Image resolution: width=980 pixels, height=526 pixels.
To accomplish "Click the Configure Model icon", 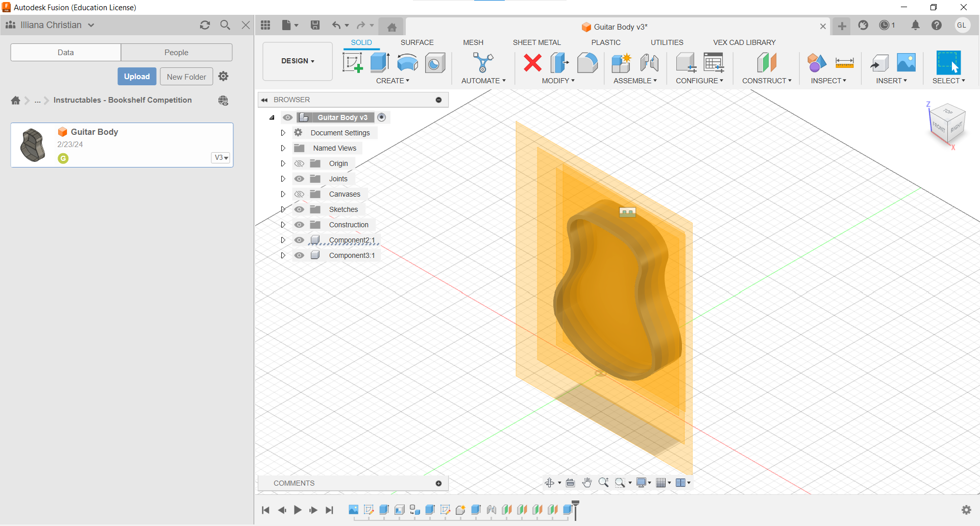I will (x=686, y=63).
